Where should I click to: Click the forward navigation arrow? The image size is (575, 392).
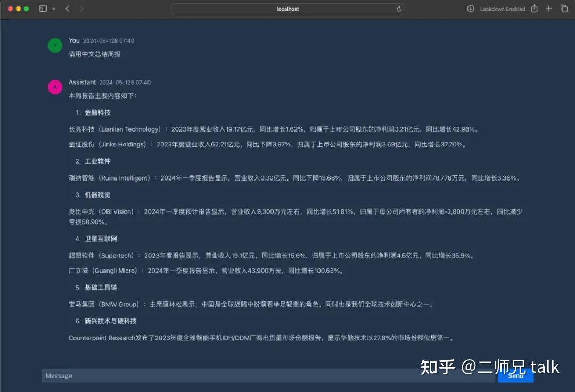[x=81, y=9]
